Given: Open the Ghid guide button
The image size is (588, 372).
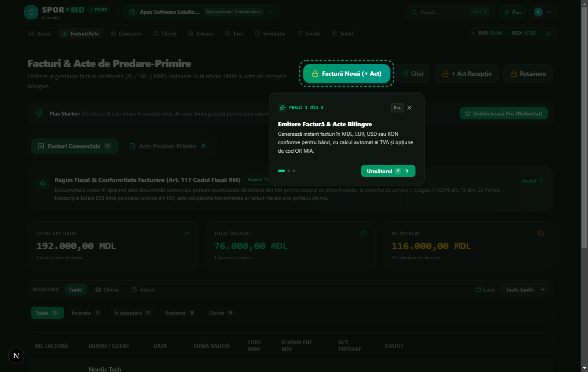Looking at the screenshot, I should (x=413, y=74).
